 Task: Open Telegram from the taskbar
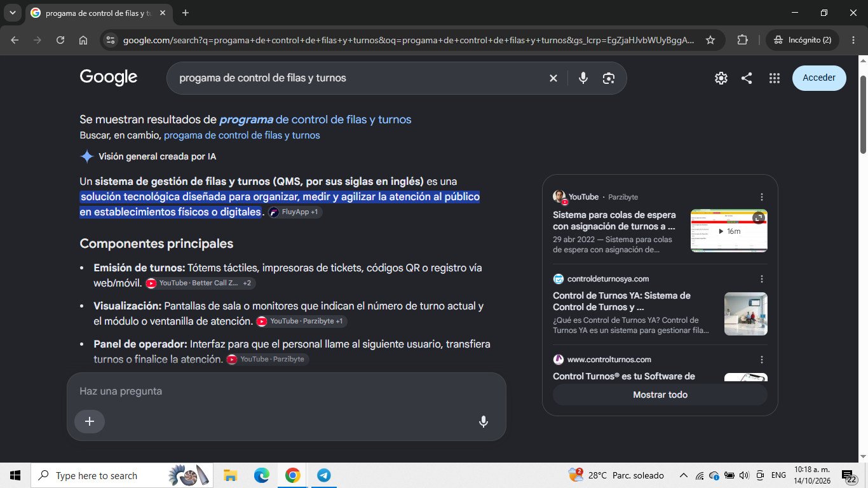pyautogui.click(x=323, y=475)
